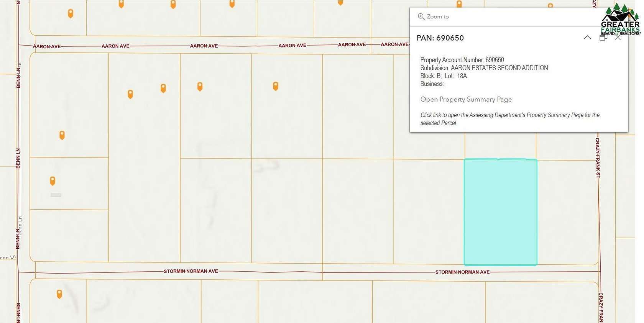Click the Zoom to magnifier icon
The width and height of the screenshot is (644, 323).
coord(421,16)
